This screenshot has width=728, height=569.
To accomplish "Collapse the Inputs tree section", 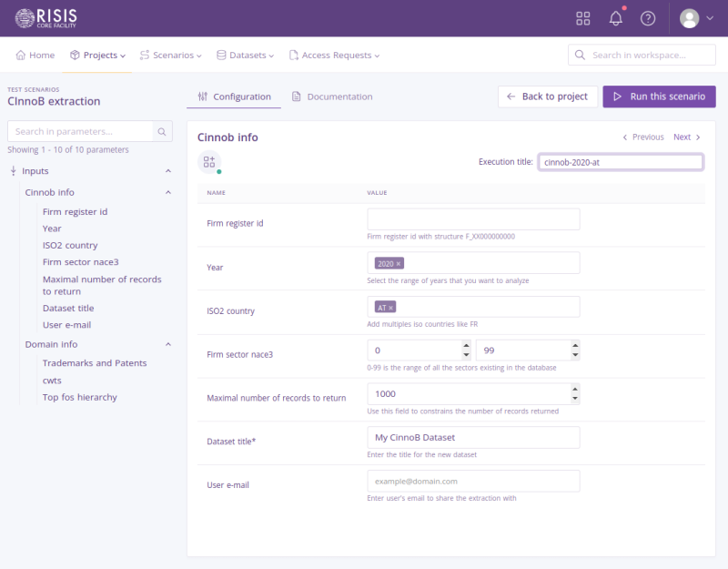I will coord(168,171).
